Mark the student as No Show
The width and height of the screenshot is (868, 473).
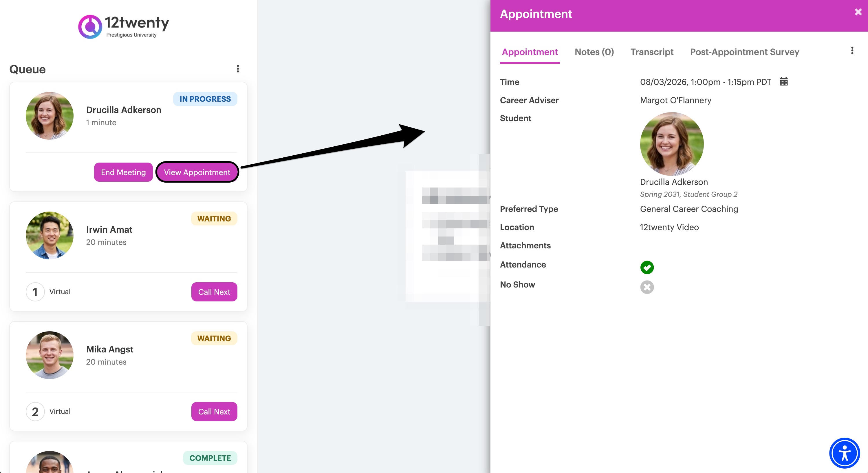pos(647,287)
